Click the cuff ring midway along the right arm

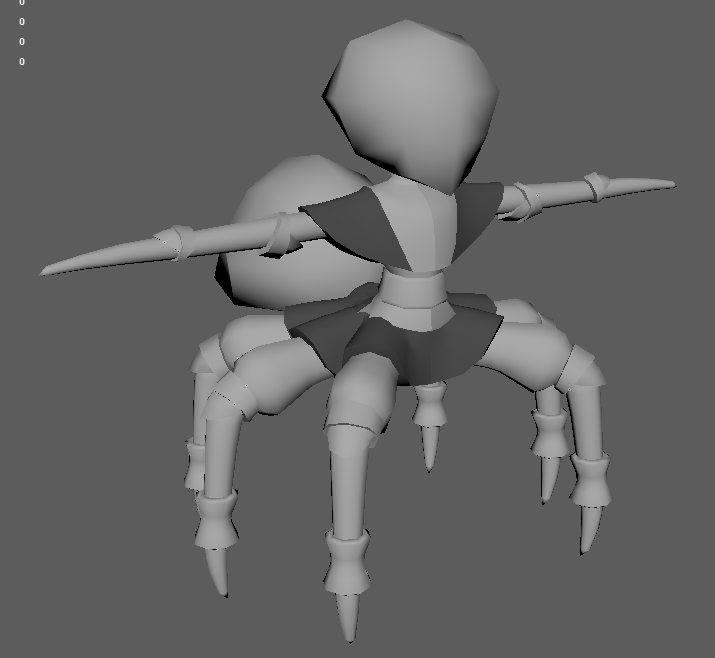point(597,186)
